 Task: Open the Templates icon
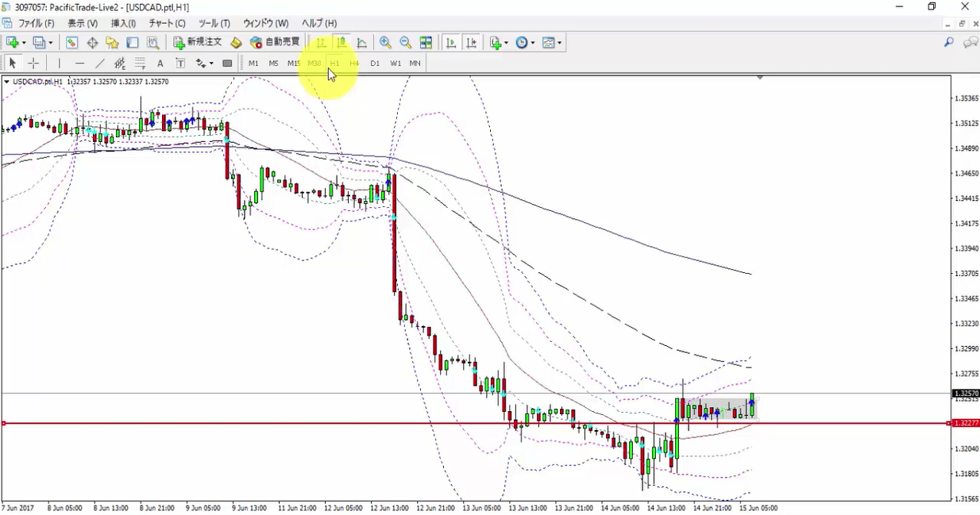point(548,42)
